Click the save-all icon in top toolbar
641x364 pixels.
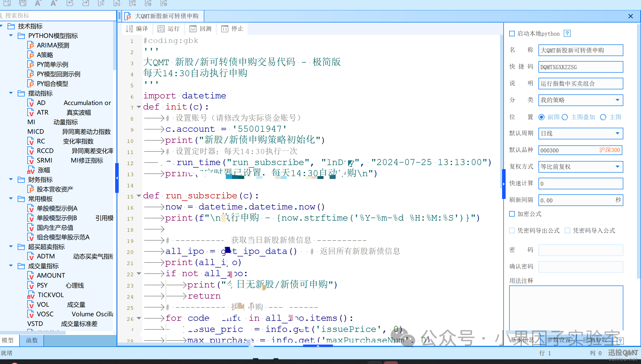click(23, 3)
